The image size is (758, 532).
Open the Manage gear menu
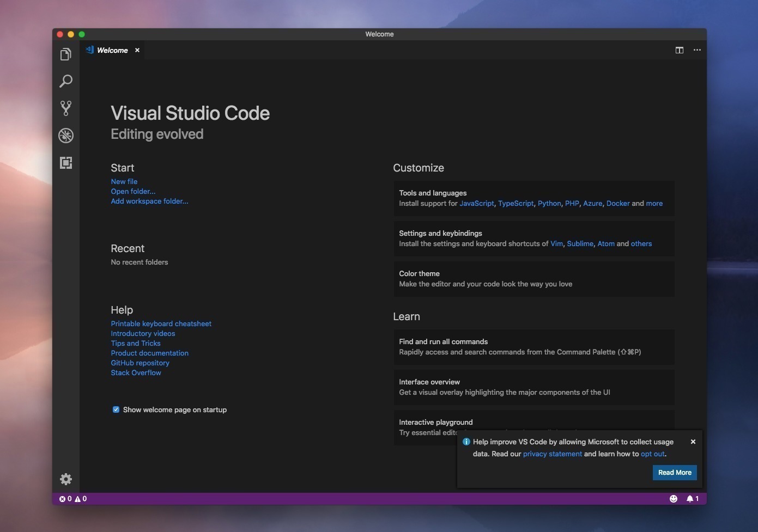pyautogui.click(x=66, y=479)
